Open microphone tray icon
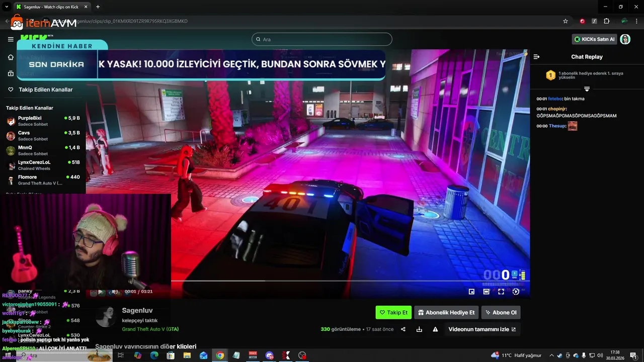Image resolution: width=644 pixels, height=362 pixels. coord(584,355)
